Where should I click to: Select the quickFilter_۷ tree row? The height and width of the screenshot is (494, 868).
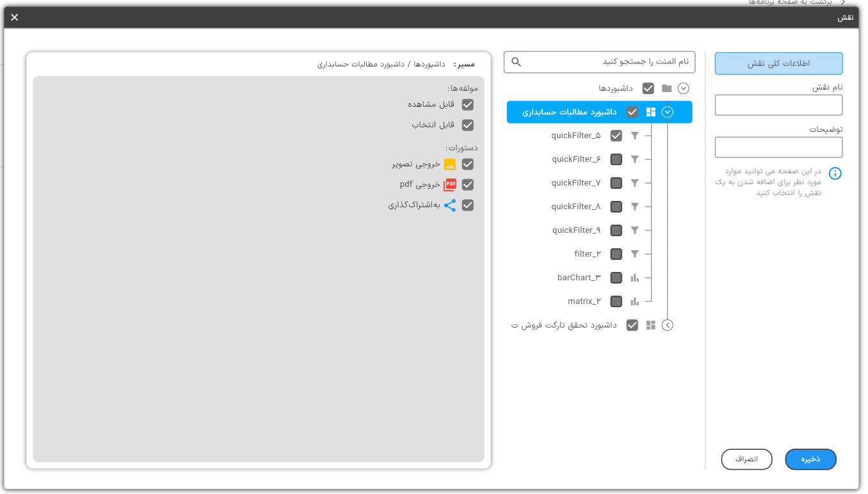pyautogui.click(x=576, y=183)
